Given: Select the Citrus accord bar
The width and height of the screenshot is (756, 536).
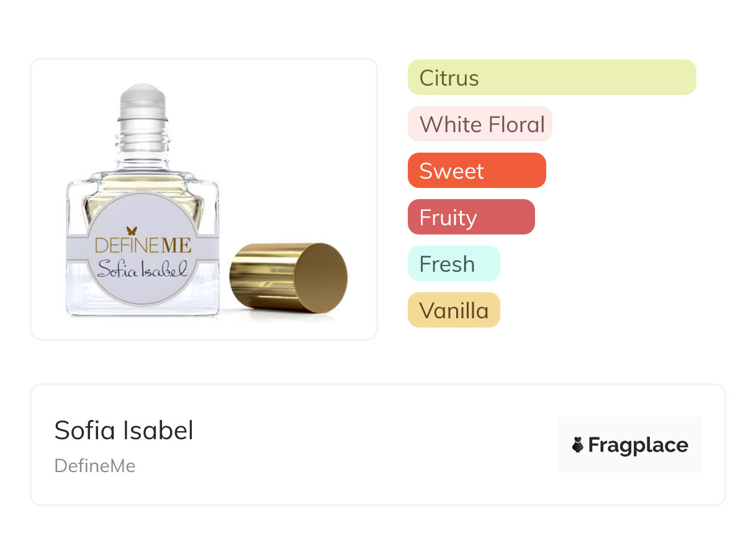Looking at the screenshot, I should (x=551, y=78).
